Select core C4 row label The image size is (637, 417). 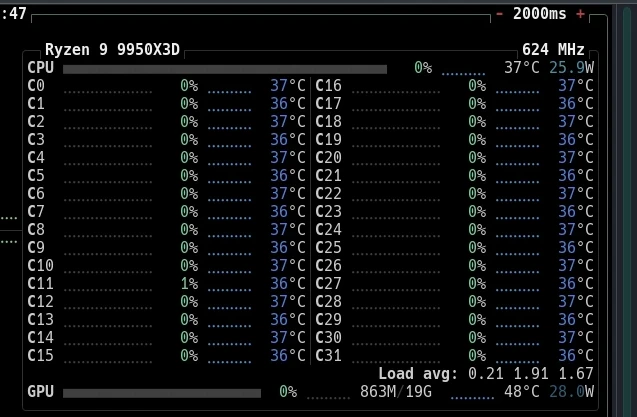(x=36, y=157)
